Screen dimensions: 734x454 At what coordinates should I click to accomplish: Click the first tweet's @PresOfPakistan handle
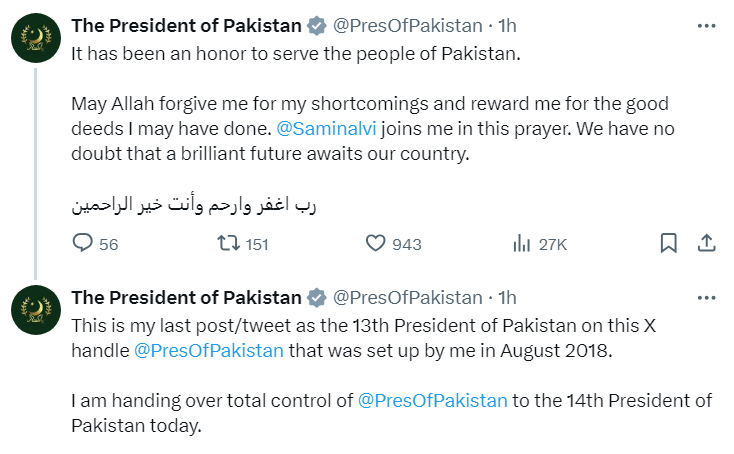pos(407,23)
